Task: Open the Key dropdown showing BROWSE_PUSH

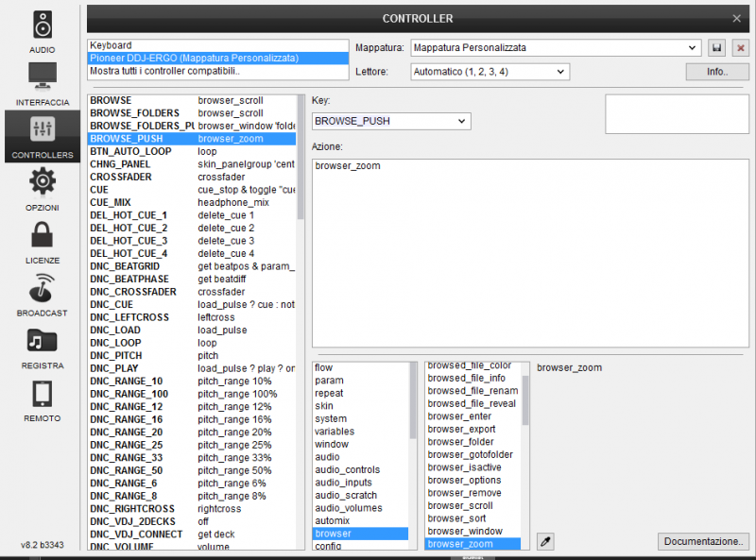Action: pos(461,121)
